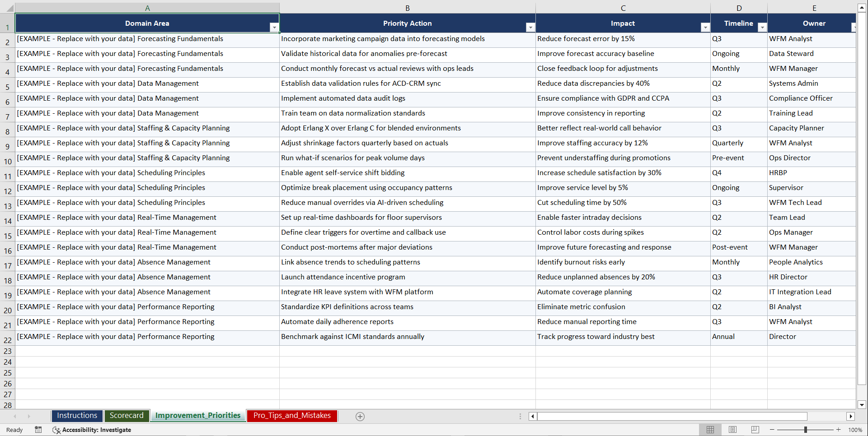Start macro recording from the status bar
The image size is (868, 436).
(38, 430)
